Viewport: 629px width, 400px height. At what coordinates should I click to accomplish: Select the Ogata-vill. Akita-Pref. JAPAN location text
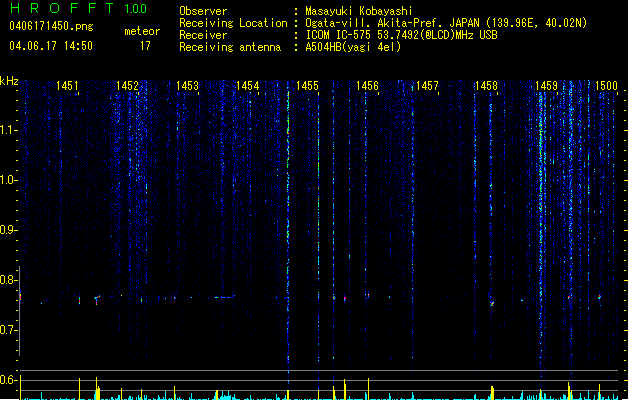pos(446,23)
